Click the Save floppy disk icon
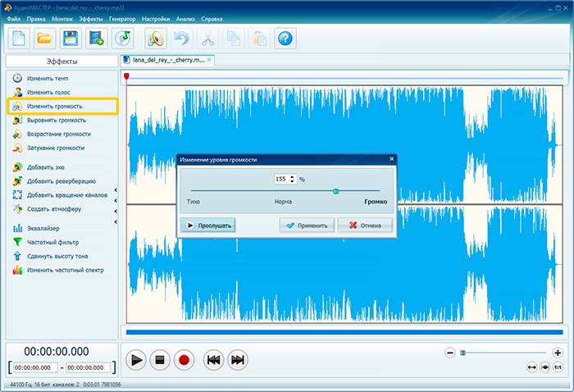Screen dimensions: 574x392 [71, 39]
